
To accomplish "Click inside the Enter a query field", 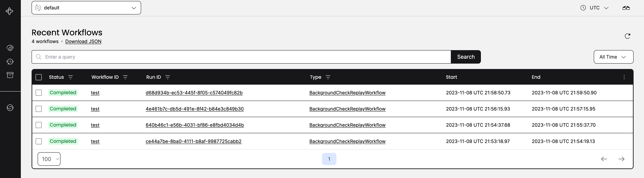I will pos(150,57).
